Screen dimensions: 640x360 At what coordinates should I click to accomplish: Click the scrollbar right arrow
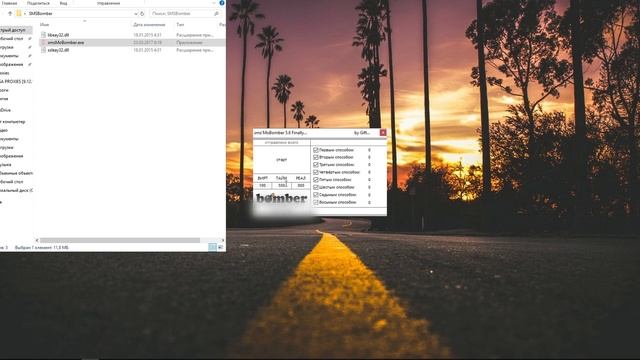[x=223, y=240]
